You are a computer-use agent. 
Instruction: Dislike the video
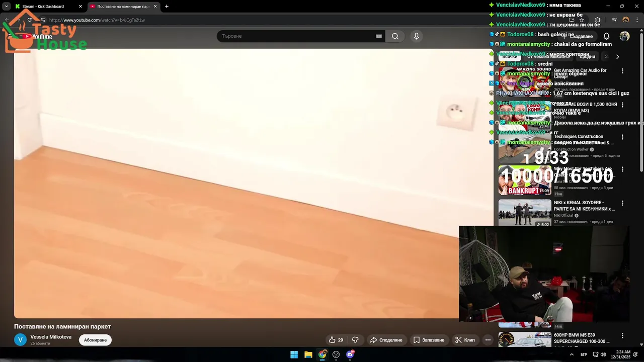tap(355, 340)
